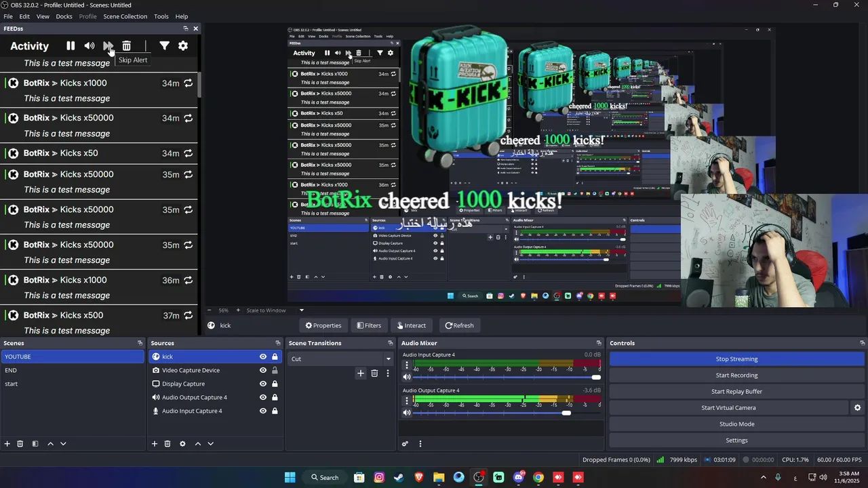Viewport: 868px width, 488px height.
Task: Pause the Activity feed alerts
Action: [x=71, y=45]
